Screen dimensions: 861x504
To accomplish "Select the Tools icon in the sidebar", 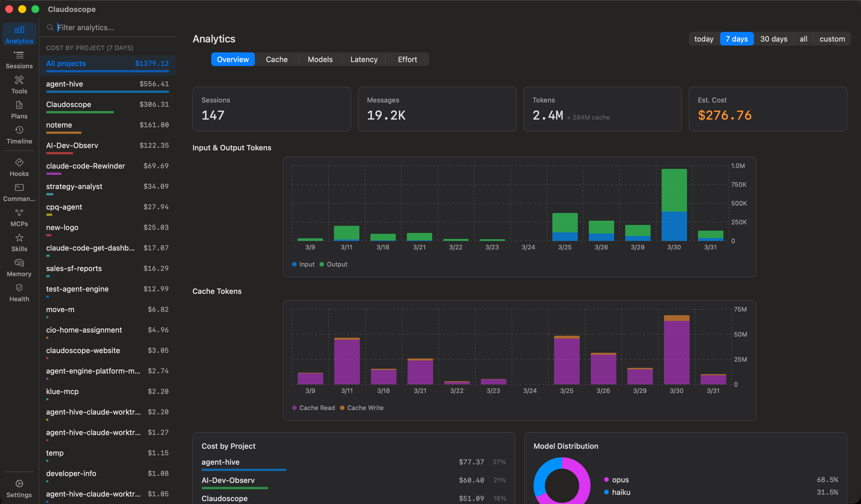I will (x=19, y=84).
